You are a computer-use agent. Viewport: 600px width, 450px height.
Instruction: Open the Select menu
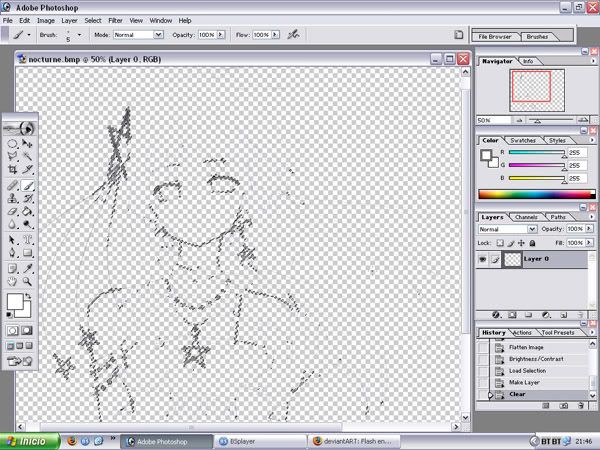pos(93,21)
